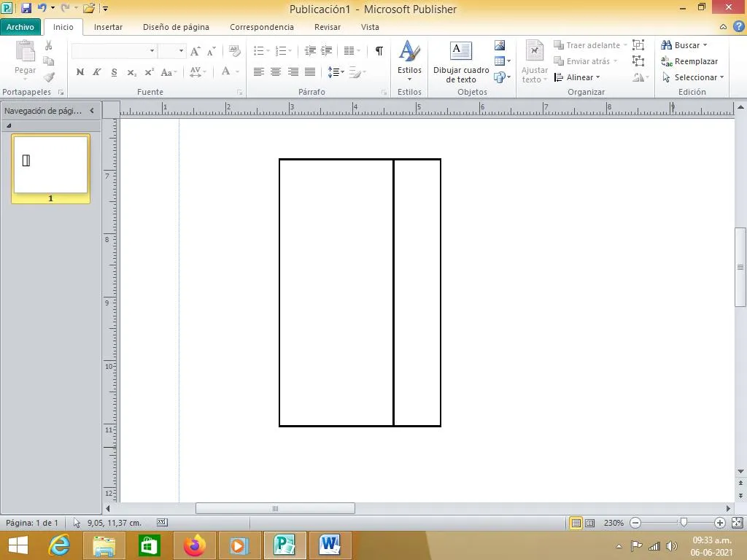The width and height of the screenshot is (747, 560).
Task: Select page 1 thumbnail
Action: coord(50,168)
